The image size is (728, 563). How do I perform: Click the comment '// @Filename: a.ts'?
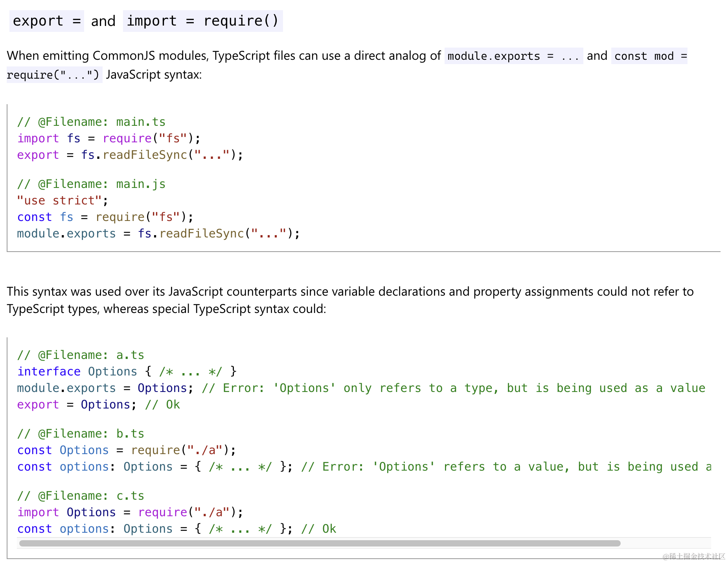81,355
